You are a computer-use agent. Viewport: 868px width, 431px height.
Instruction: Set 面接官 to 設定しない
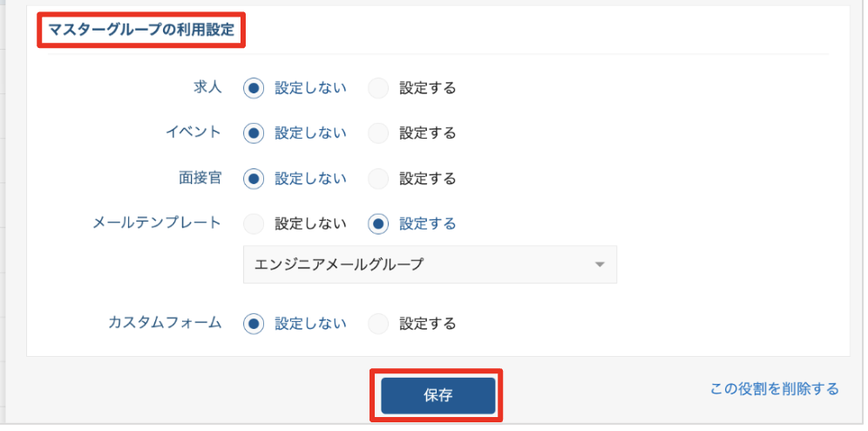pyautogui.click(x=254, y=178)
